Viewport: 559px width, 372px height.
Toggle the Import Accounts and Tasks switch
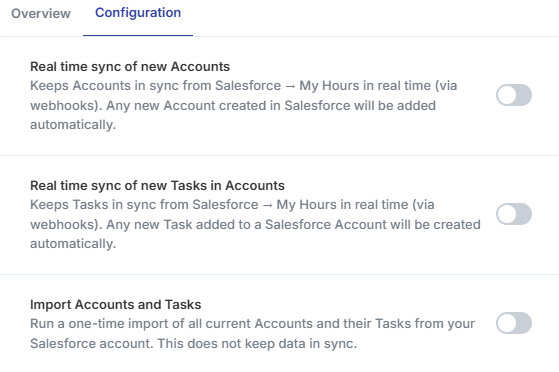click(514, 323)
